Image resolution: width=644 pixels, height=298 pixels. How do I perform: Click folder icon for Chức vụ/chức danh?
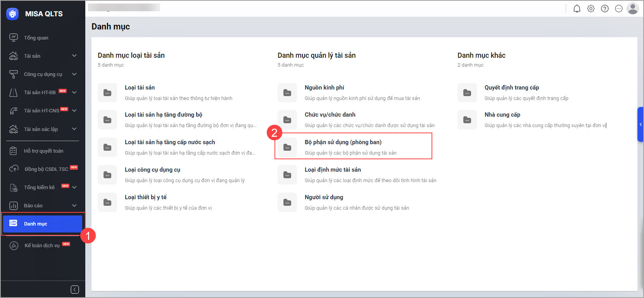pos(287,120)
